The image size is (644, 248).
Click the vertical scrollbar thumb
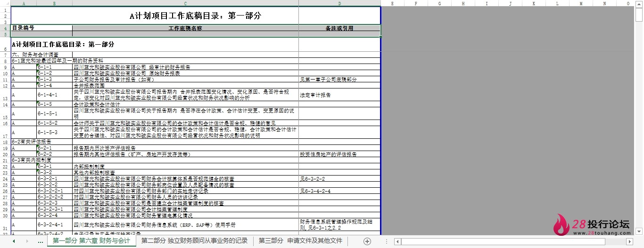tap(639, 15)
